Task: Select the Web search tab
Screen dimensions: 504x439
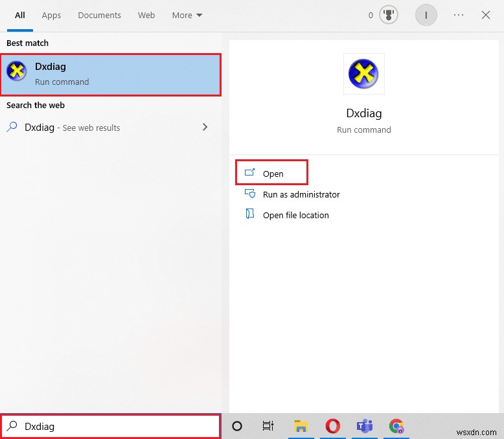Action: [146, 15]
